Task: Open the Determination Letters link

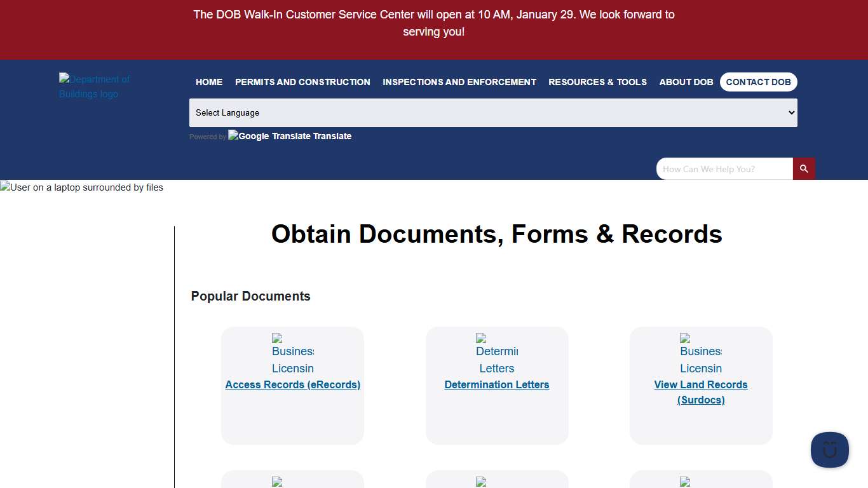Action: click(496, 384)
